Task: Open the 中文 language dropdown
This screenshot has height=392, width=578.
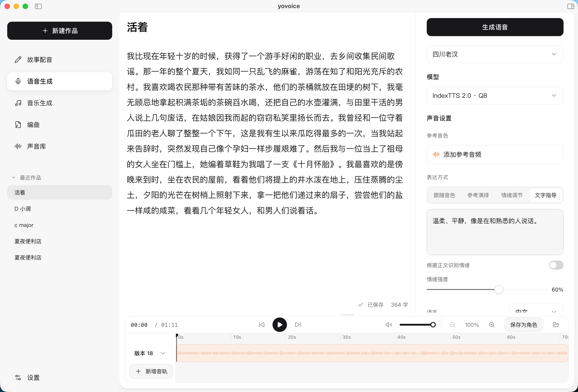Action: [x=536, y=308]
